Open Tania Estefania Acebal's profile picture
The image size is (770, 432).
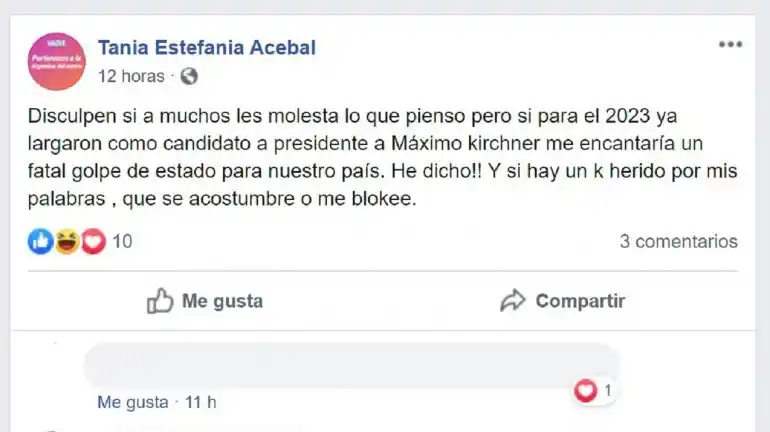[x=57, y=61]
